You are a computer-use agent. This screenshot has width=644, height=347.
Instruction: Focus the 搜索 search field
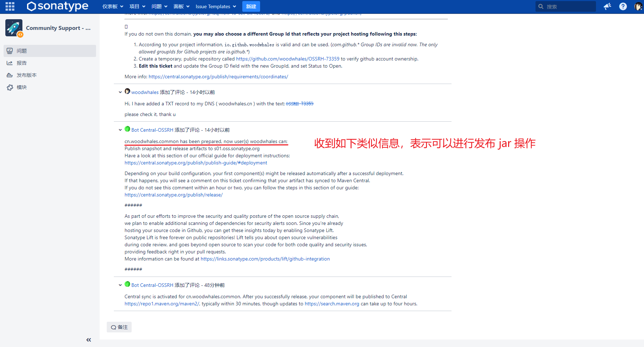click(x=566, y=6)
